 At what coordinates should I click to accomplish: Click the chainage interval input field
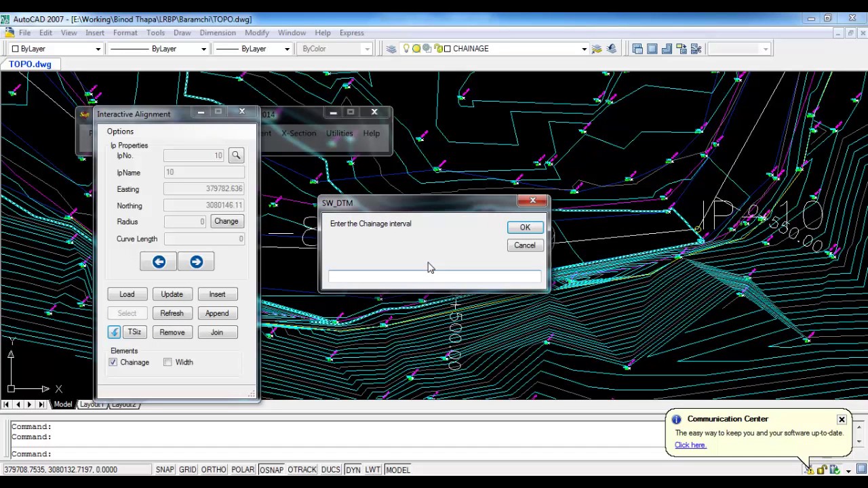pos(435,277)
